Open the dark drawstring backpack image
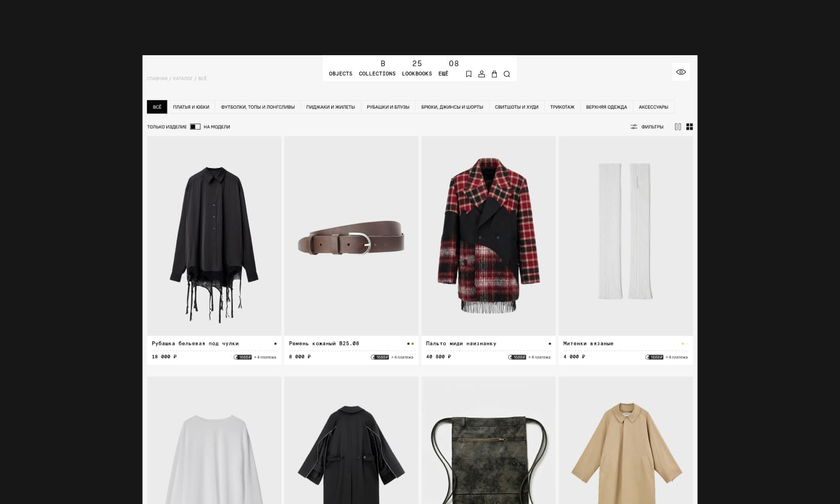This screenshot has height=504, width=840. 488,440
